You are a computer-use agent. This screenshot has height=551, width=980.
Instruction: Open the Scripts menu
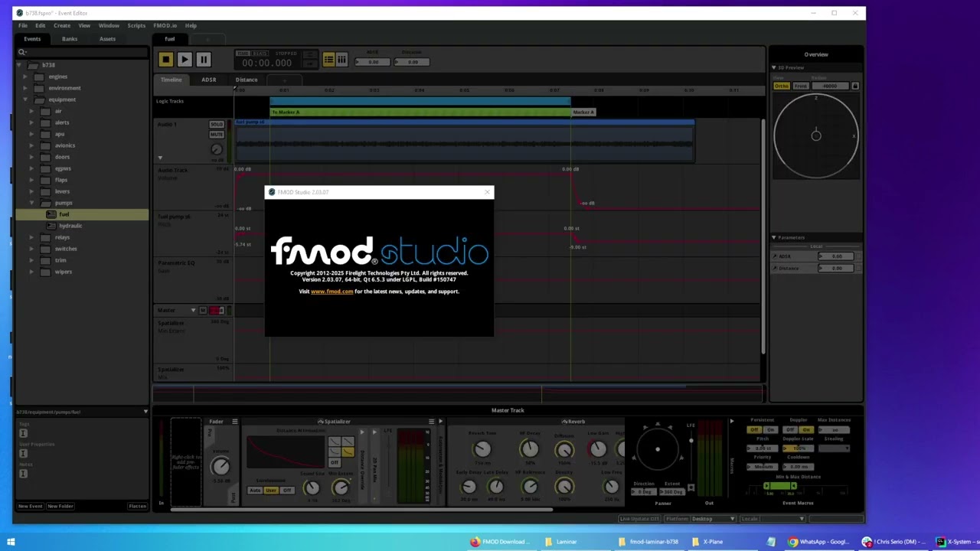pos(136,25)
